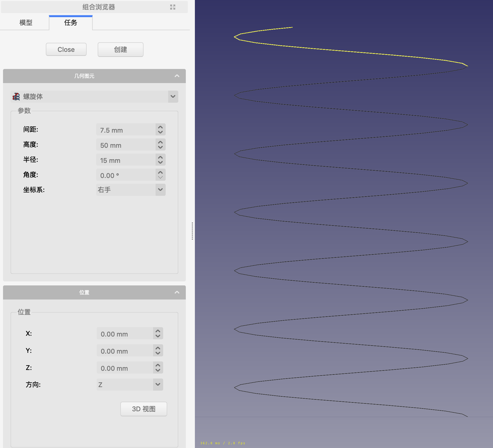Collapse the 位置 section chevron
Screen dimensions: 493x448
177,292
